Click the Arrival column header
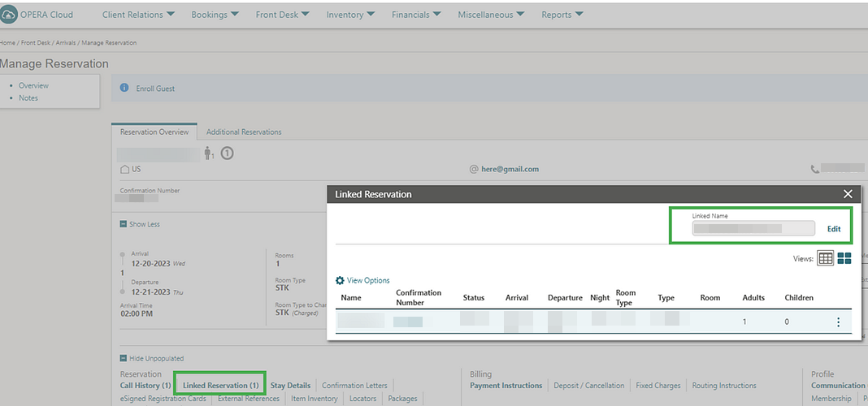Viewport: 868px width, 406px height. pos(517,297)
